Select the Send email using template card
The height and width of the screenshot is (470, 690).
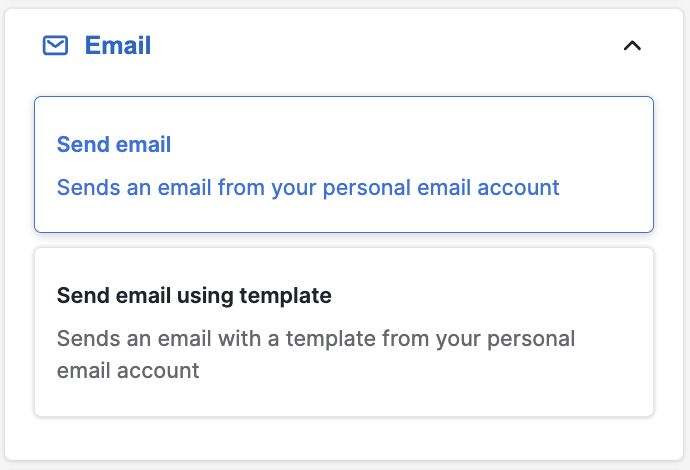point(343,331)
